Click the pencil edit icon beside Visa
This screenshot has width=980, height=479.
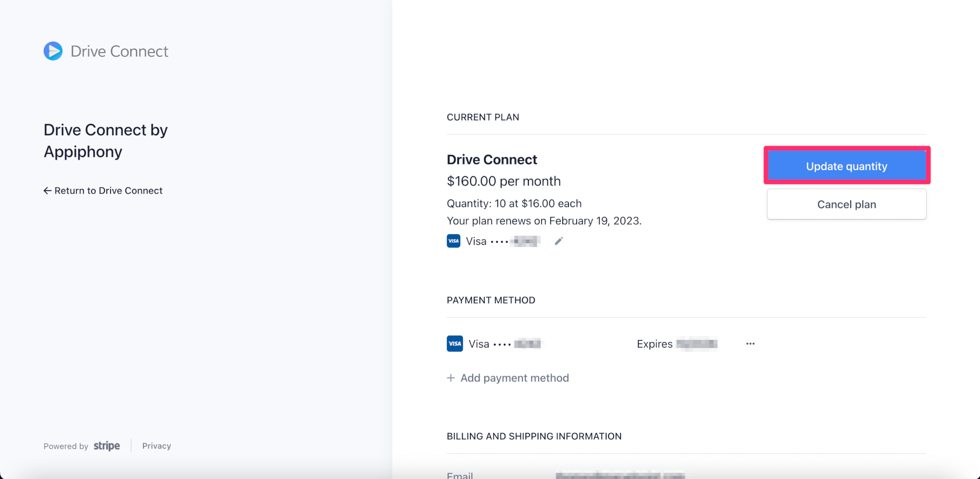click(558, 241)
